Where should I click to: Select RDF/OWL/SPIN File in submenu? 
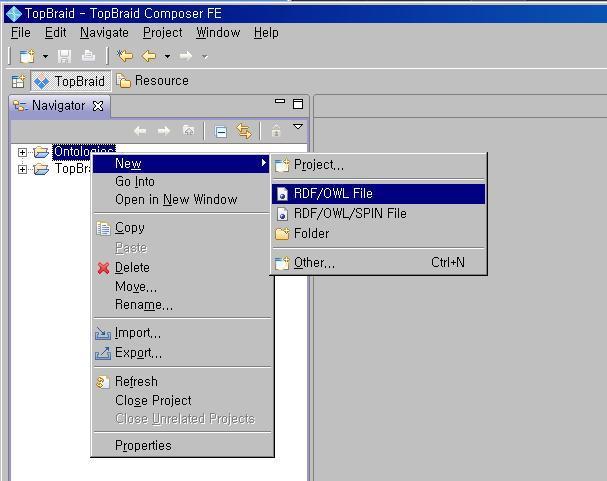point(378,214)
